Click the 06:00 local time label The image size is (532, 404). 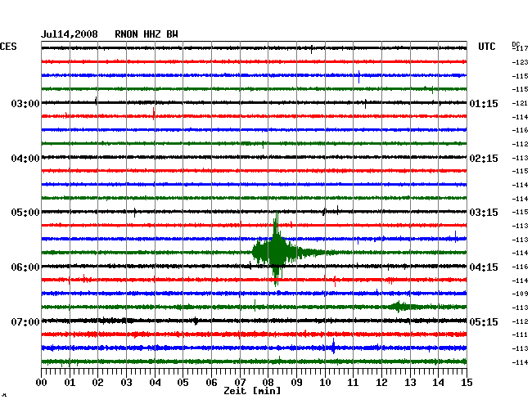pos(25,267)
